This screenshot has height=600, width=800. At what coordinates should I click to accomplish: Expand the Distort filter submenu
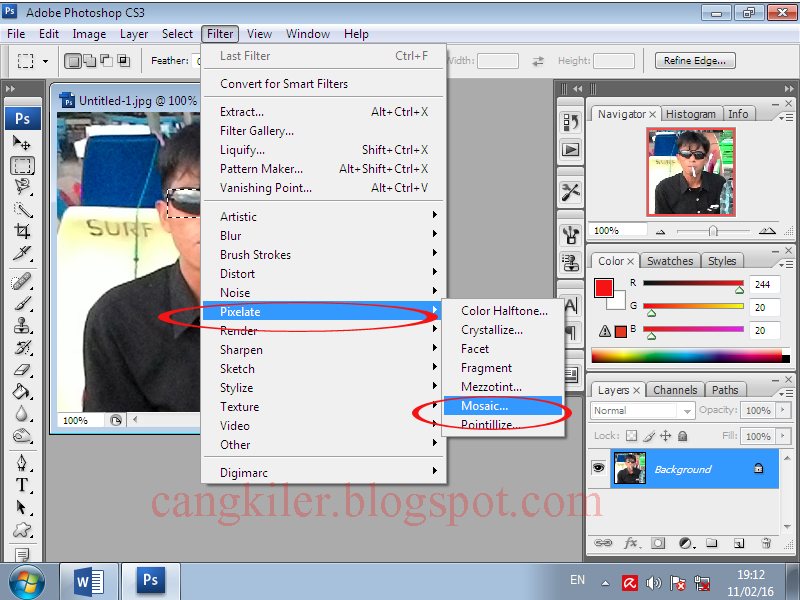(x=324, y=273)
